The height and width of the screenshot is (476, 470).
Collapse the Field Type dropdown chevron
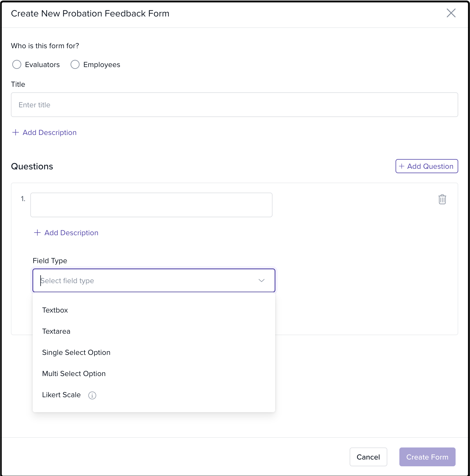(261, 280)
